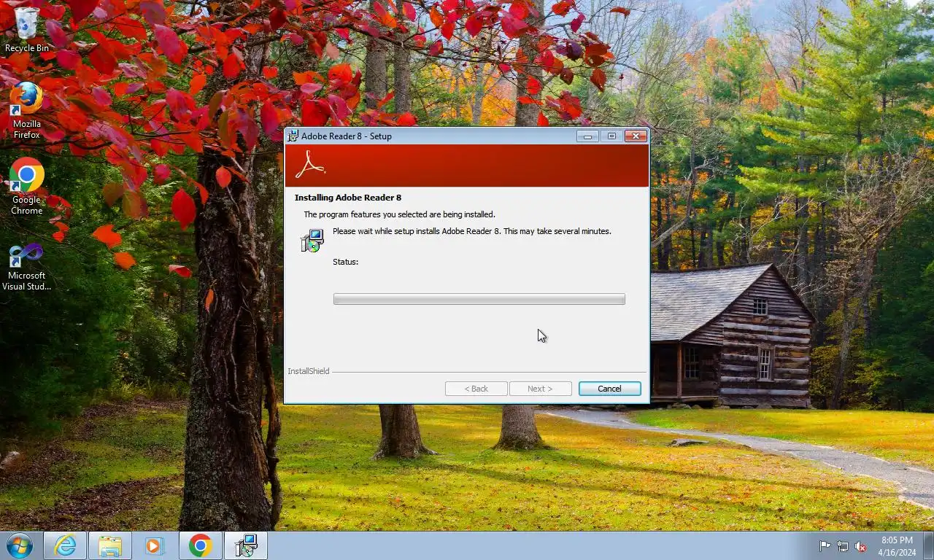Open Windows Media Player from taskbar
This screenshot has height=560, width=934.
[154, 545]
